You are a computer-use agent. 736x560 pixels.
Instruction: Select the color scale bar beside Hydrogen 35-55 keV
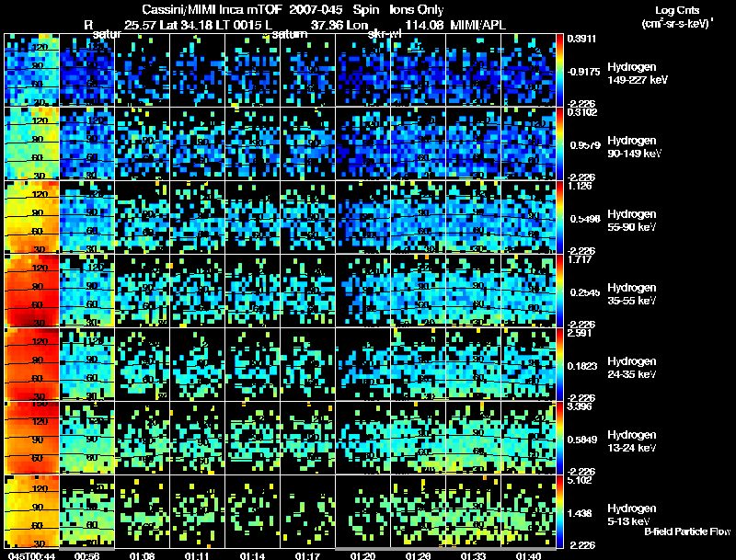pos(559,291)
